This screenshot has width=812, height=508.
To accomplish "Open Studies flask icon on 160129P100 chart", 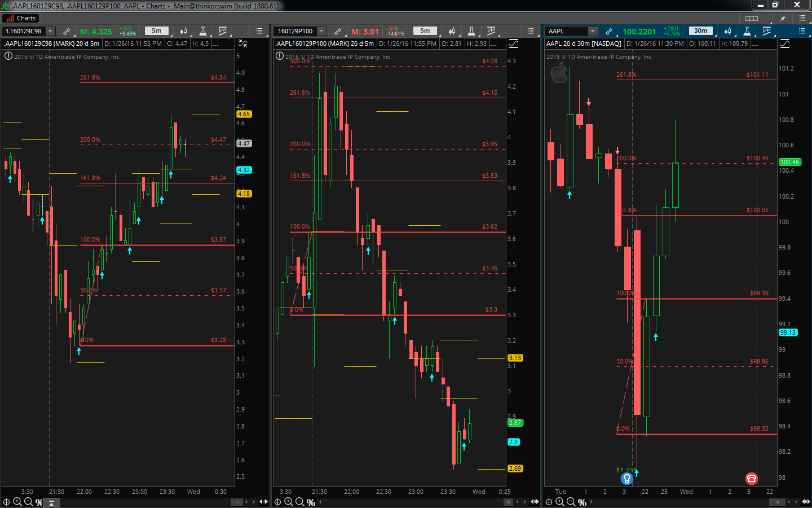I will (x=471, y=31).
